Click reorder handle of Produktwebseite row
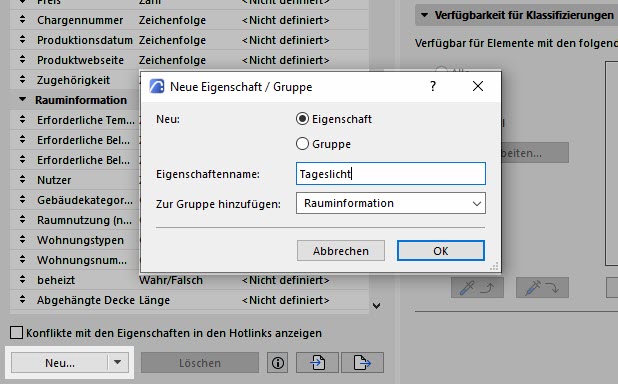The image size is (618, 384). tap(22, 59)
